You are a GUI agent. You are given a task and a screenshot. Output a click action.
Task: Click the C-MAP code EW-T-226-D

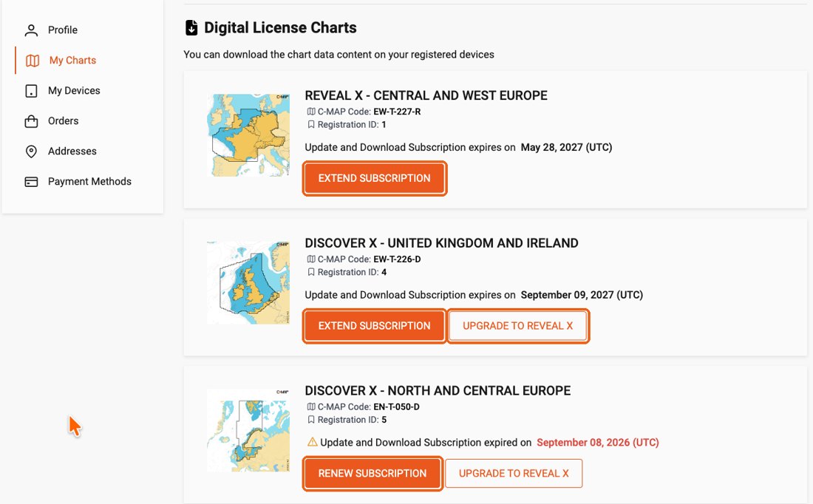pos(397,259)
